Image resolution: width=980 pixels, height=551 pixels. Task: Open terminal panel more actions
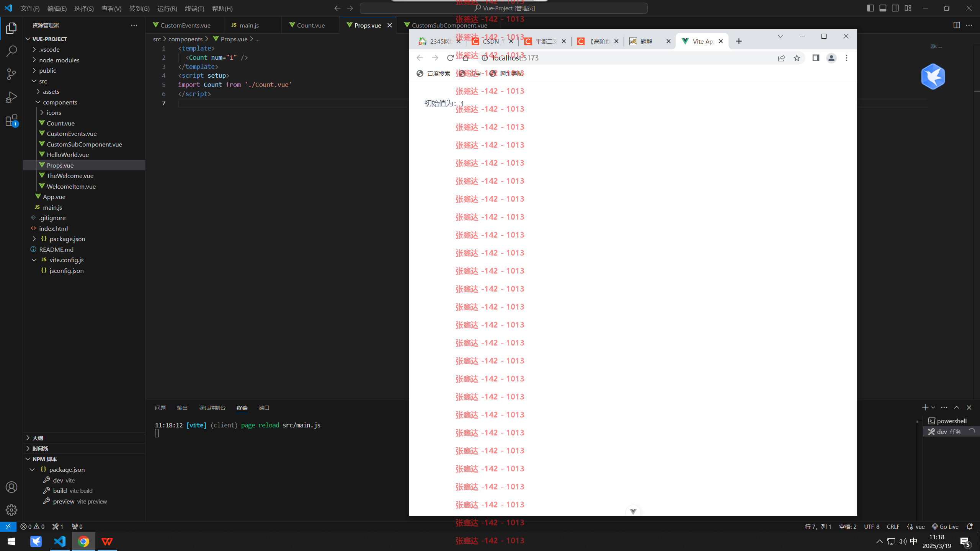tap(944, 408)
